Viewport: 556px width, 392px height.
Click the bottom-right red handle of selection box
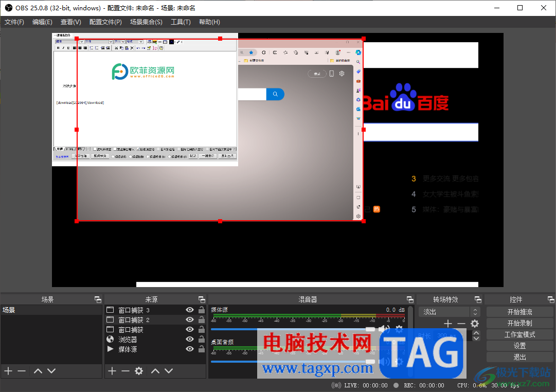[364, 221]
